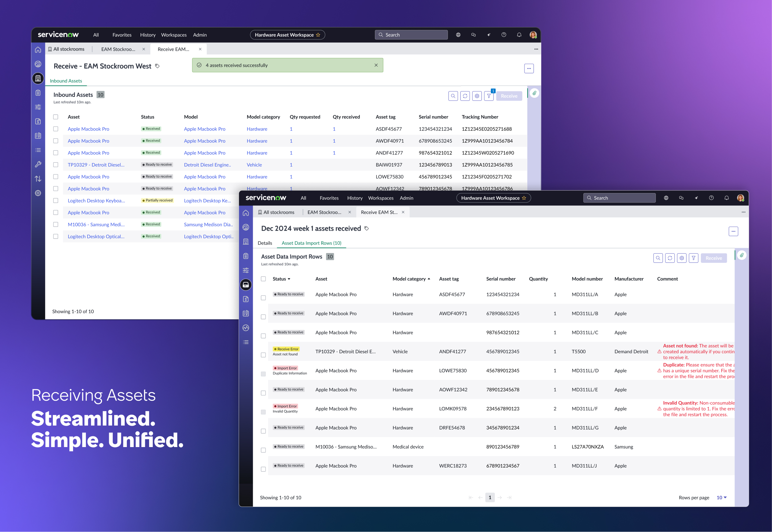
Task: Click the Hardware Asset Workspace pill in front window
Action: coord(493,198)
